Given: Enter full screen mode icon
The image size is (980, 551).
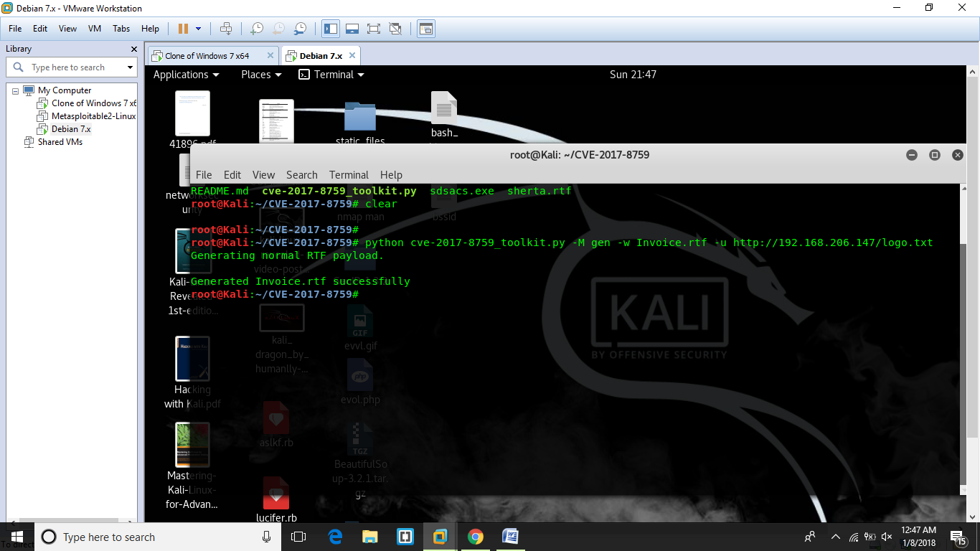Looking at the screenshot, I should (374, 29).
